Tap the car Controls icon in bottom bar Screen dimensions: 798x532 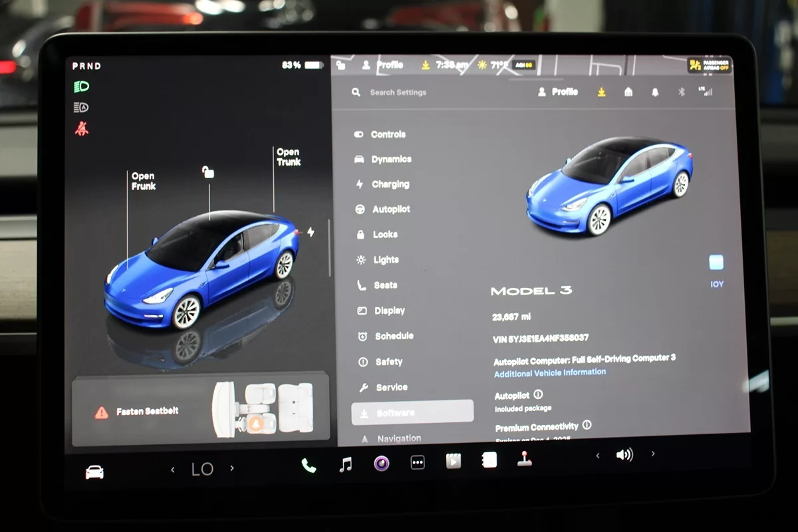click(x=94, y=472)
